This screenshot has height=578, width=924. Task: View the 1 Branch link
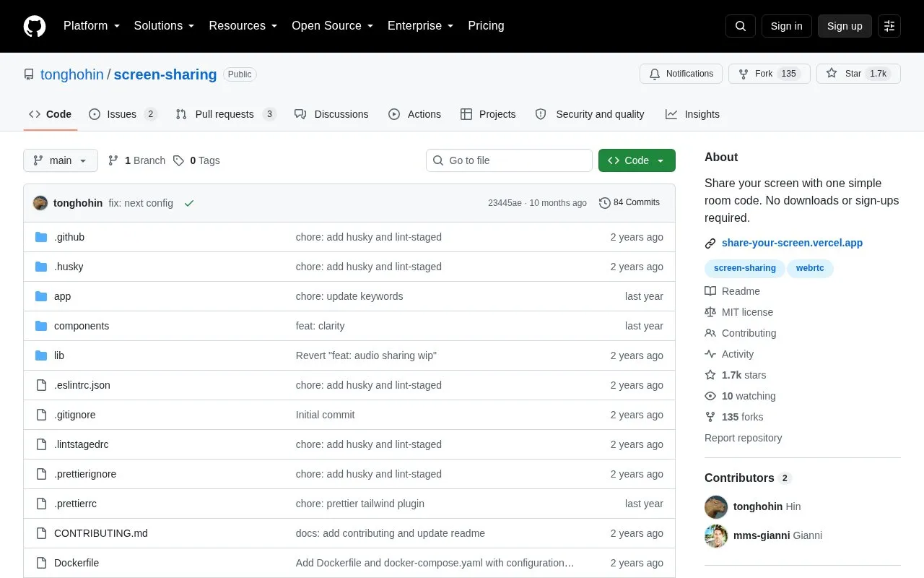[136, 160]
